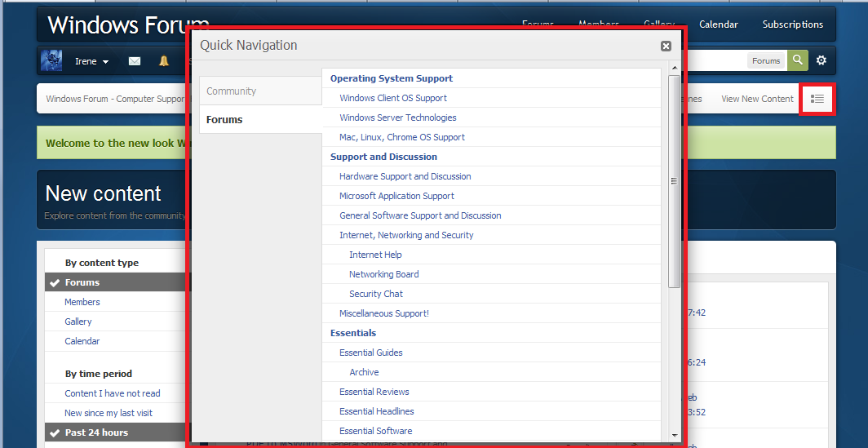Click the green search magnifier button

coord(798,60)
